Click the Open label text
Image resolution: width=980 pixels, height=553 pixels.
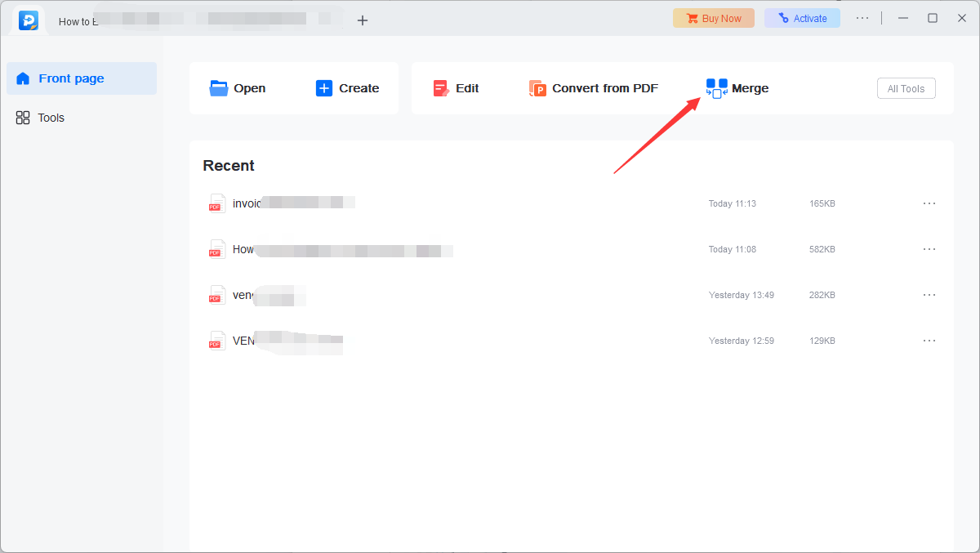pyautogui.click(x=250, y=88)
